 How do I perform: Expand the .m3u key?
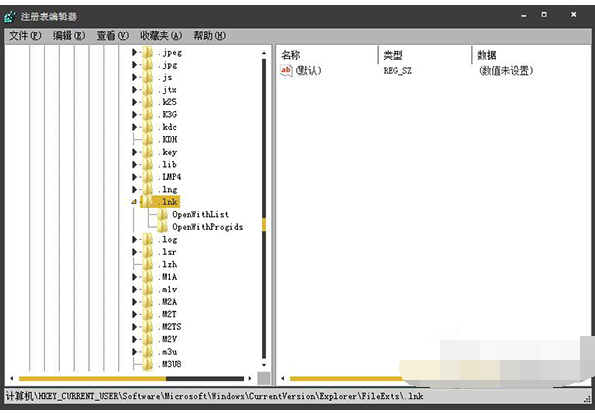pos(134,352)
